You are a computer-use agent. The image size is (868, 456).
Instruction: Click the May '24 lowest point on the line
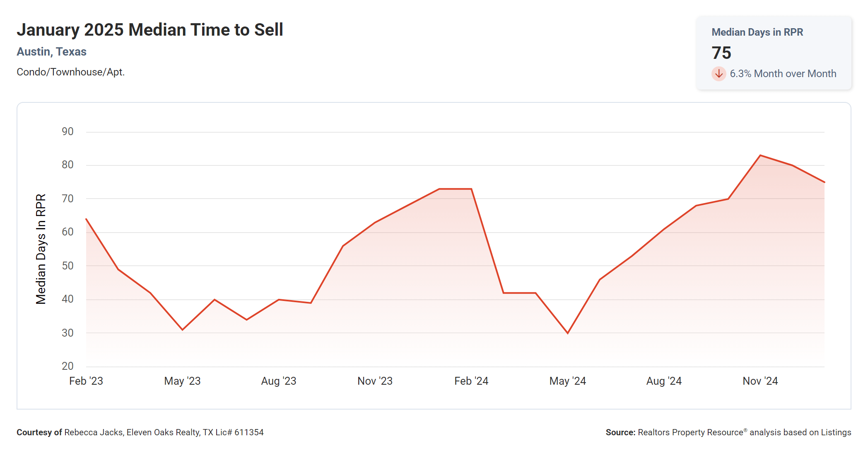point(568,333)
